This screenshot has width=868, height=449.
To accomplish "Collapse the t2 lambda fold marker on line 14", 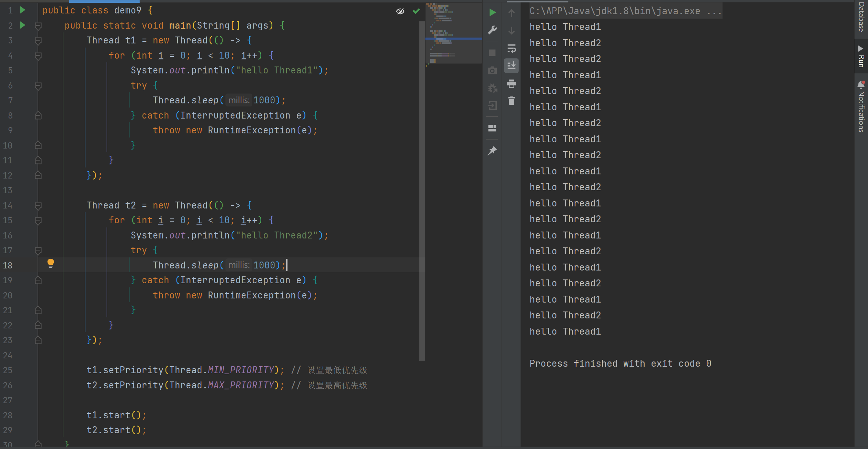I will [x=38, y=206].
